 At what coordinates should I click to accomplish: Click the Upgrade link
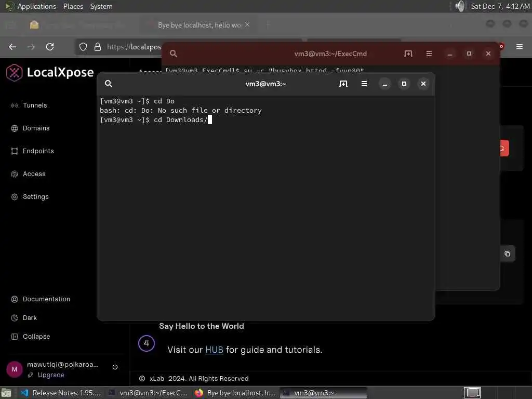click(x=51, y=375)
